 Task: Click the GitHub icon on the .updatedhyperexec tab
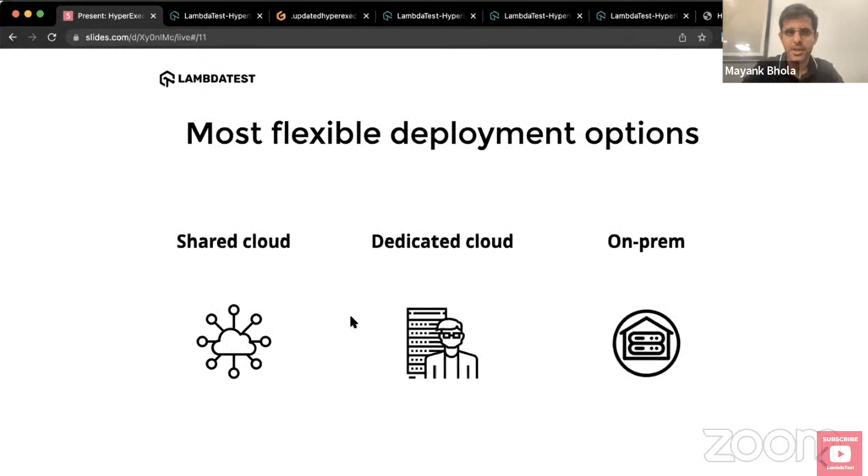281,15
